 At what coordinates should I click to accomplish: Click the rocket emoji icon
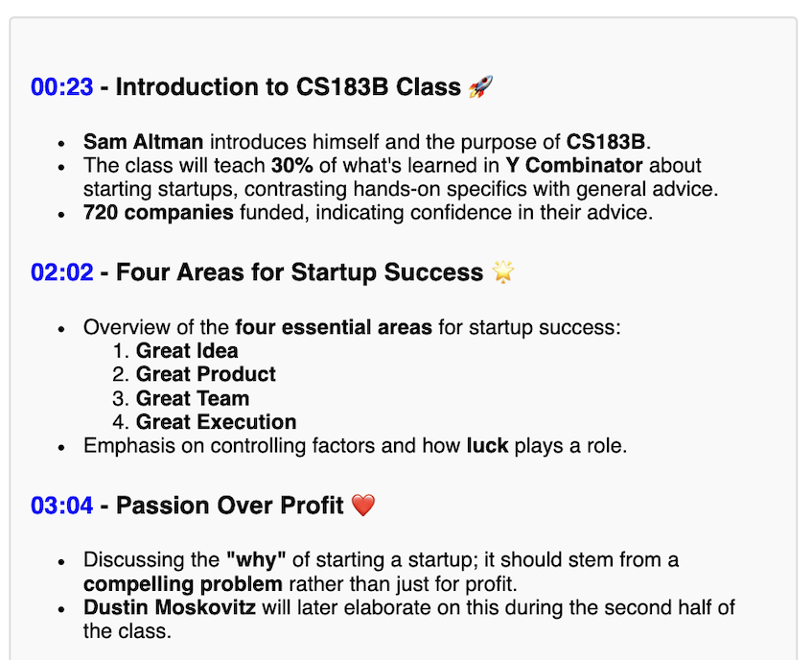coord(480,86)
